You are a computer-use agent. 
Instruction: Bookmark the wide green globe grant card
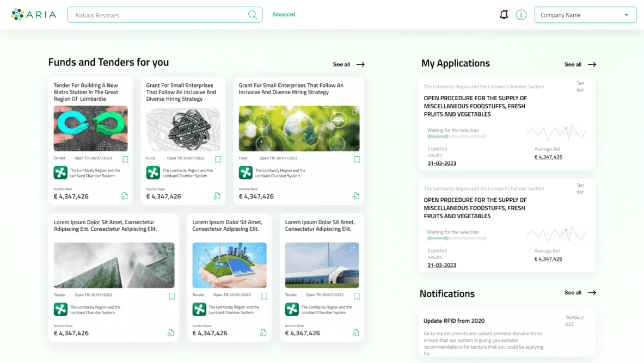click(357, 159)
